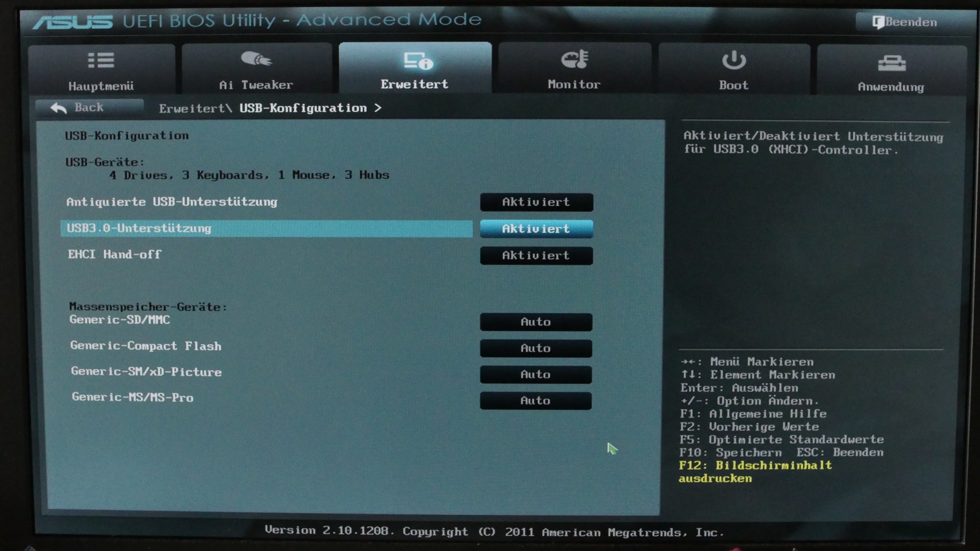Click the Erweitert settings icon

click(418, 61)
